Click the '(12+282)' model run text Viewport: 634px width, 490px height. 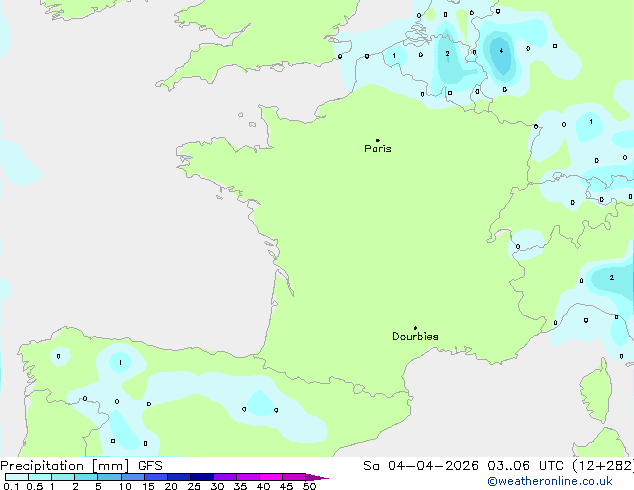[x=603, y=466]
